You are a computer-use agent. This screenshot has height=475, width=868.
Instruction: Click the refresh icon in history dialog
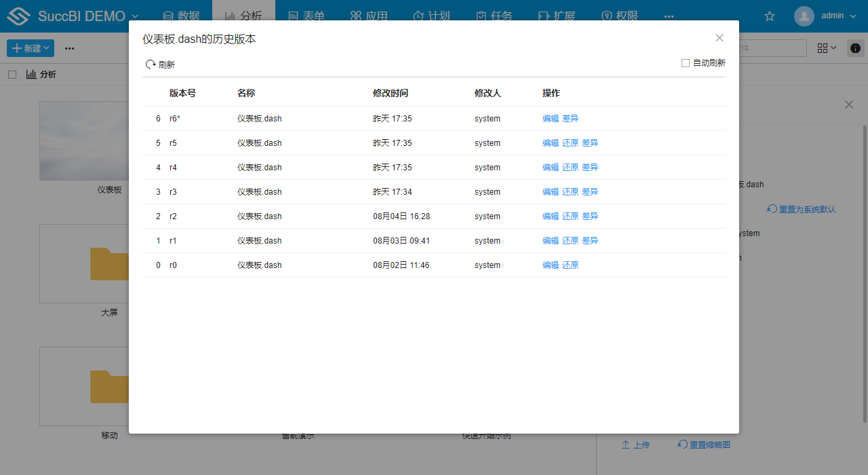pos(151,64)
